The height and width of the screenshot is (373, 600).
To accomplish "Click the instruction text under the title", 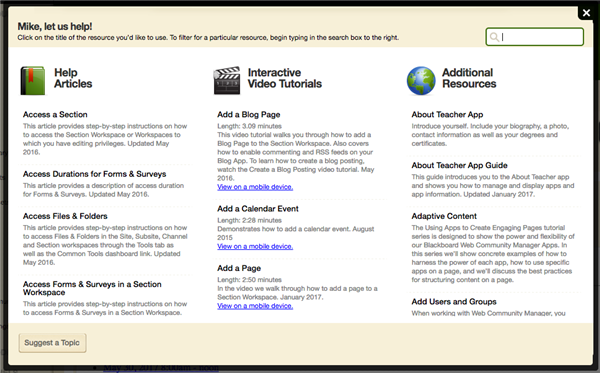I will 208,37.
